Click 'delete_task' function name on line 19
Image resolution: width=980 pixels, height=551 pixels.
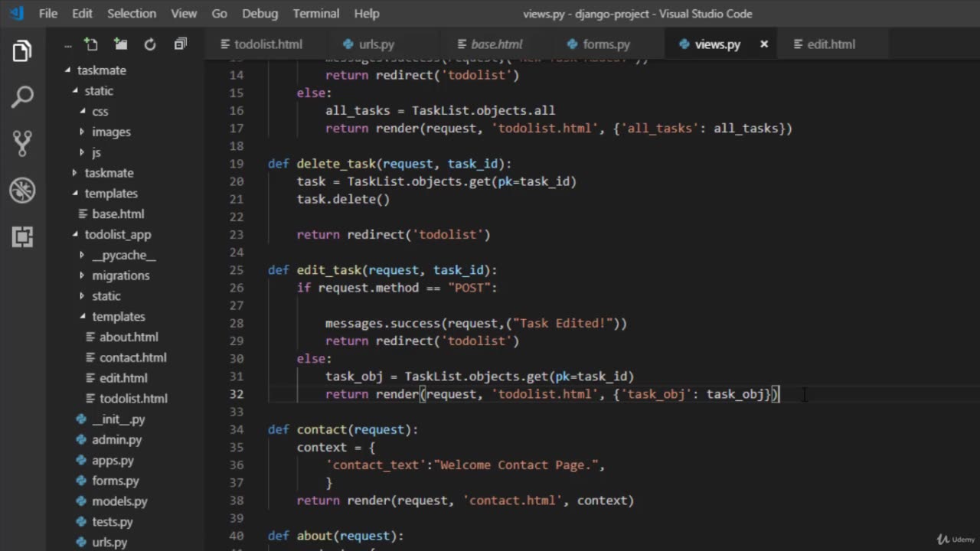pyautogui.click(x=336, y=164)
